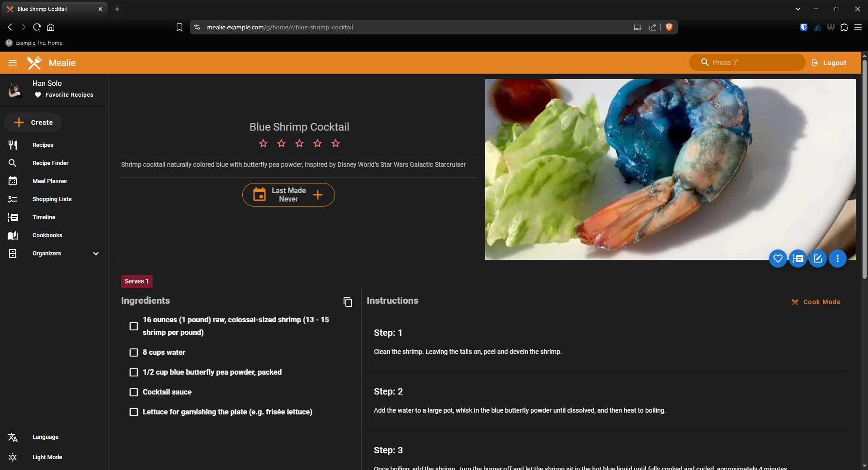Open the browser tab list dropdown arrow
Viewport: 868px width, 470px height.
tap(798, 9)
